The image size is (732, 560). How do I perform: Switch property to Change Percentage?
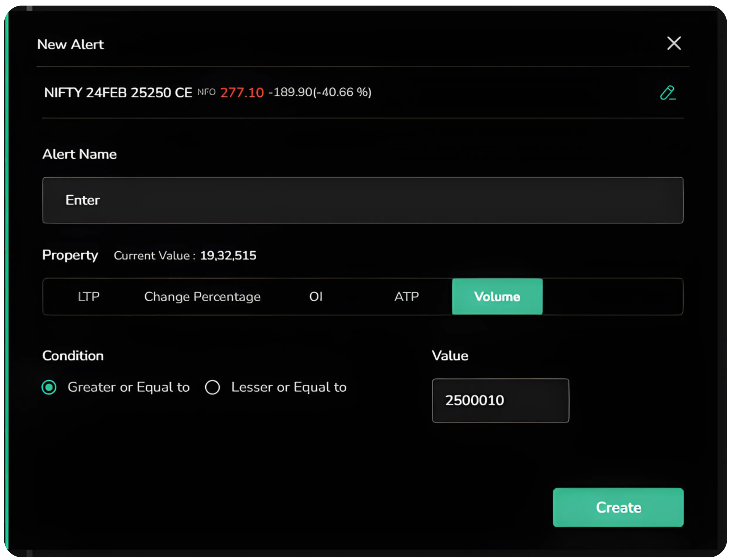[x=202, y=296]
